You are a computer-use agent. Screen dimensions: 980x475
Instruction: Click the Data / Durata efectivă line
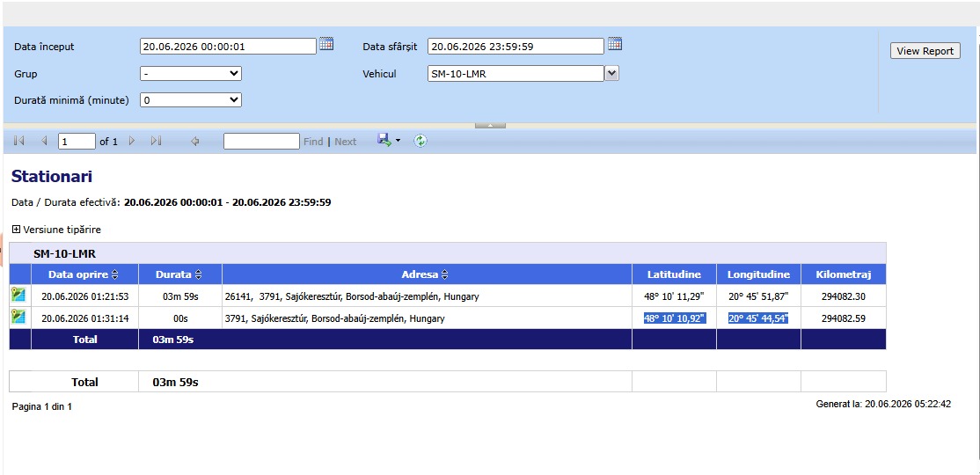point(172,202)
